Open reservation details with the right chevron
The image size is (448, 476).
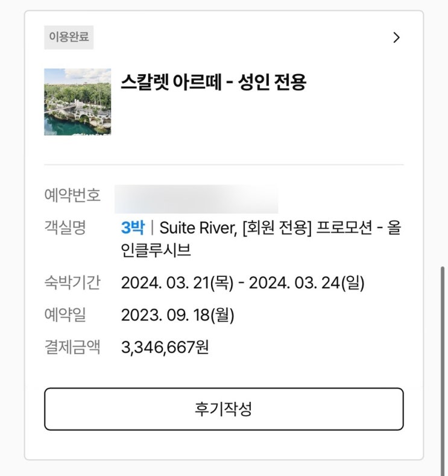tap(396, 37)
